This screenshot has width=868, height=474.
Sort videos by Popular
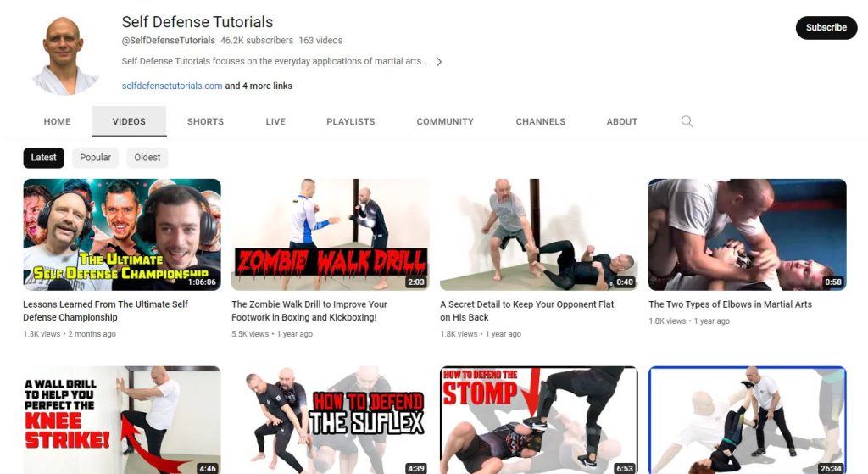point(95,158)
